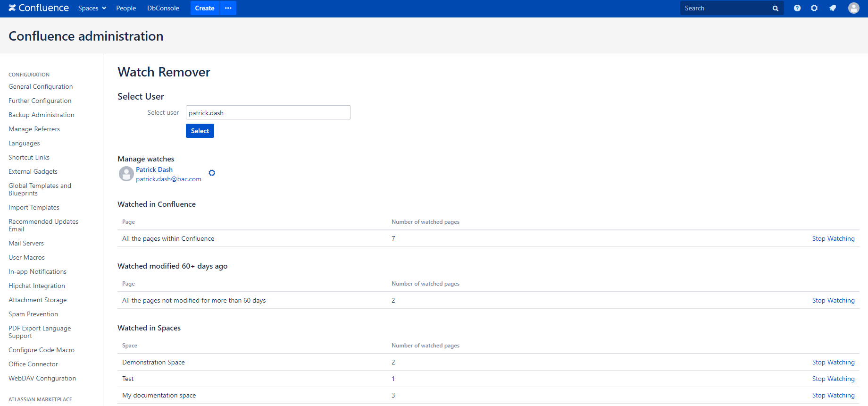Open Office Connector settings
Screen dimensions: 868x406
33,364
